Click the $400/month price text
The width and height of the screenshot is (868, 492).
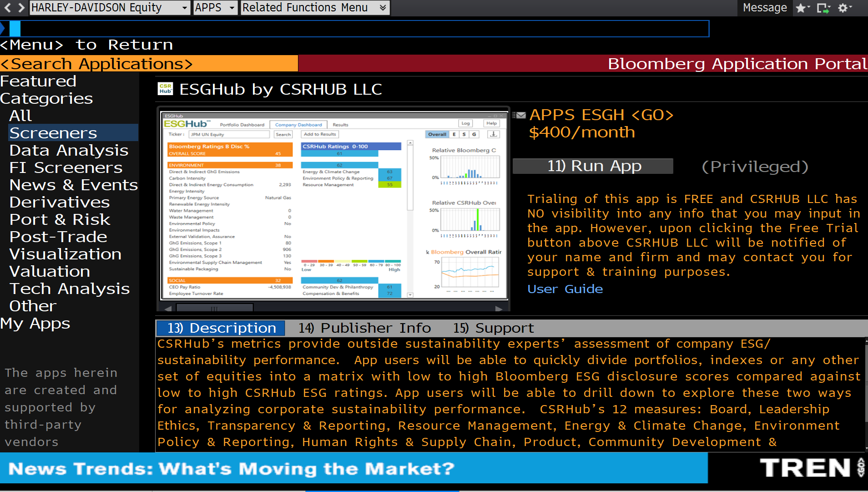[582, 132]
